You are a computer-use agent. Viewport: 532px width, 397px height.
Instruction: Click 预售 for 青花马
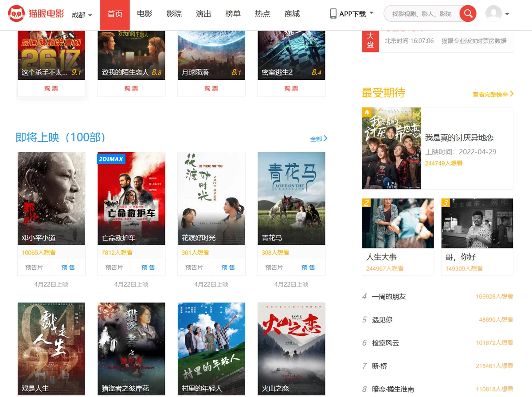pos(308,267)
